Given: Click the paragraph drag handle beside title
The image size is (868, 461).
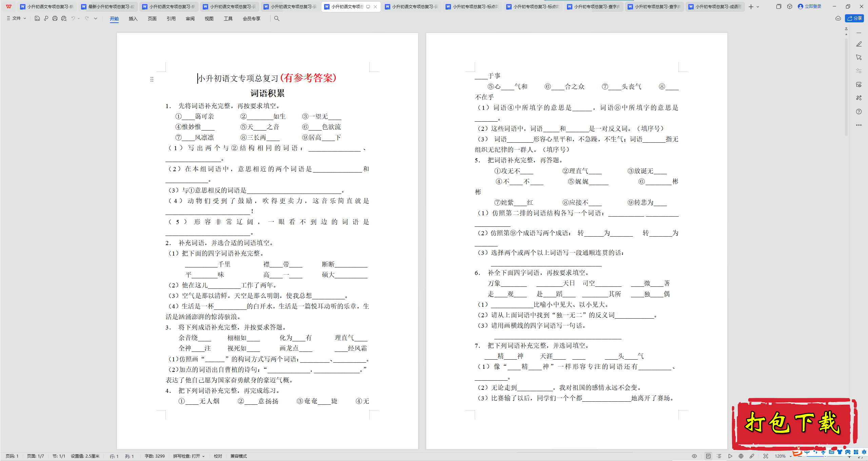Looking at the screenshot, I should (x=152, y=79).
